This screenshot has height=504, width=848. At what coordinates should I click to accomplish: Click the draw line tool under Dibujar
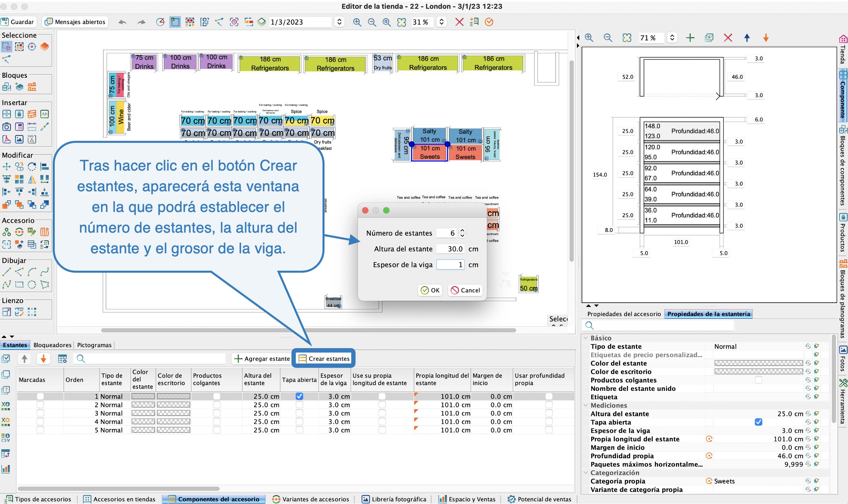pyautogui.click(x=6, y=272)
